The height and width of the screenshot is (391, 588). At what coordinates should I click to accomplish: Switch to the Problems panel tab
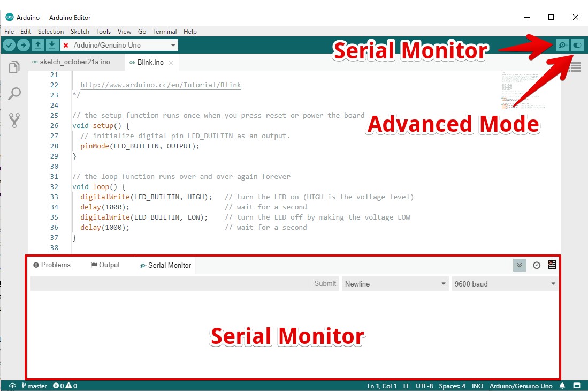point(52,265)
